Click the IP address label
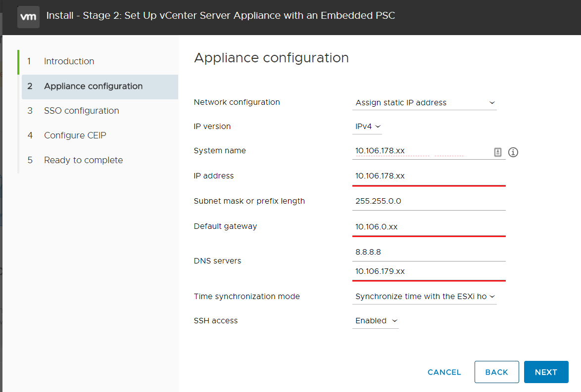This screenshot has height=392, width=581. coord(213,176)
